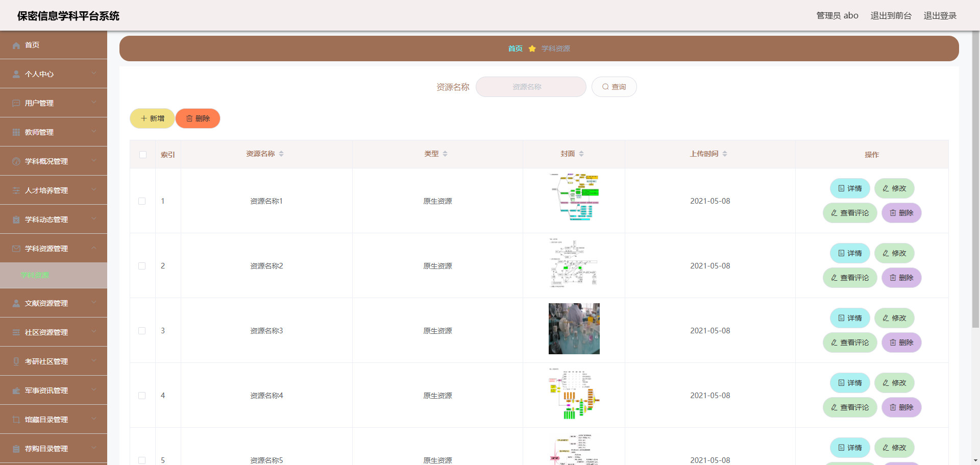Click the person icon next to 个人中心
The height and width of the screenshot is (465, 980).
click(16, 75)
